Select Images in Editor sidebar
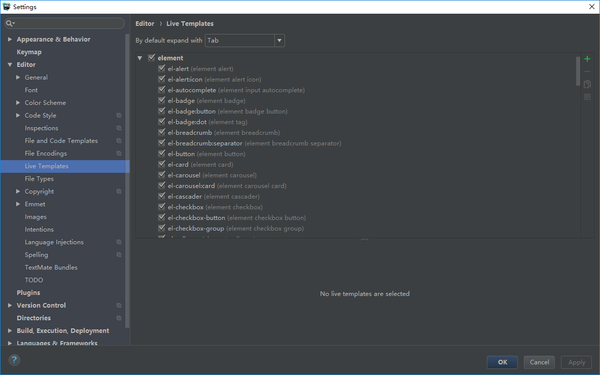The width and height of the screenshot is (600, 375). pos(36,217)
